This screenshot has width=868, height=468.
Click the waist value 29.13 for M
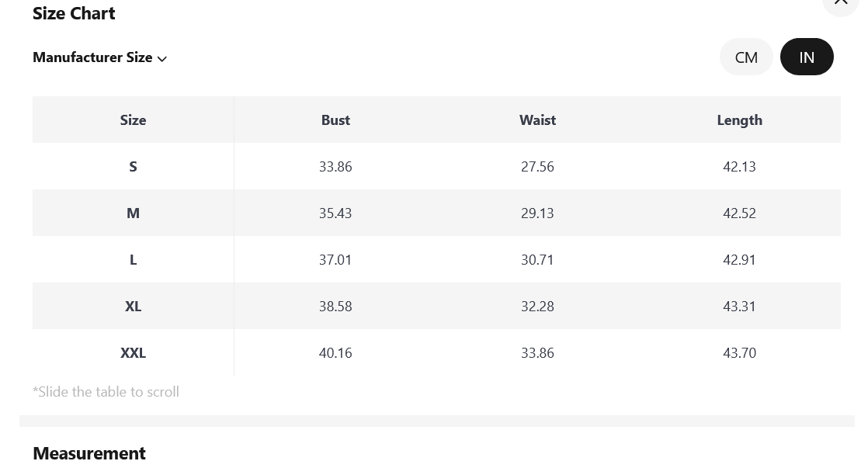537,213
